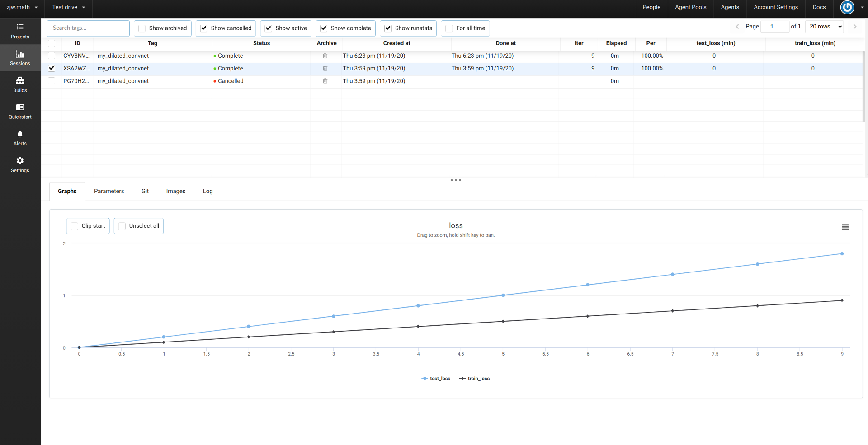The image size is (868, 445).
Task: Sort by the Done at column header
Action: tap(505, 43)
